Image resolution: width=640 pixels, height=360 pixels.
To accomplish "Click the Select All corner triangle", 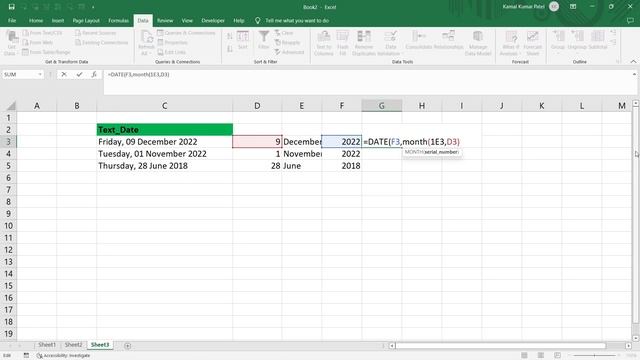I will [10, 106].
